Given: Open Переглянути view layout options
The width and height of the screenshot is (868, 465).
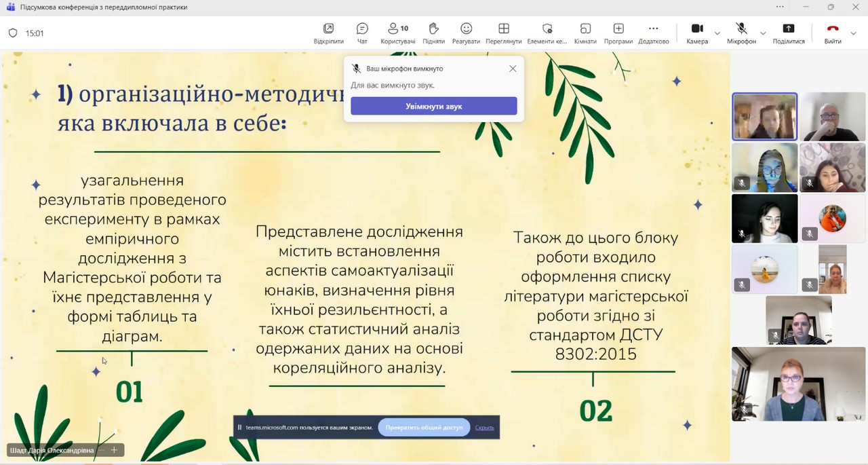Looking at the screenshot, I should pos(503,33).
